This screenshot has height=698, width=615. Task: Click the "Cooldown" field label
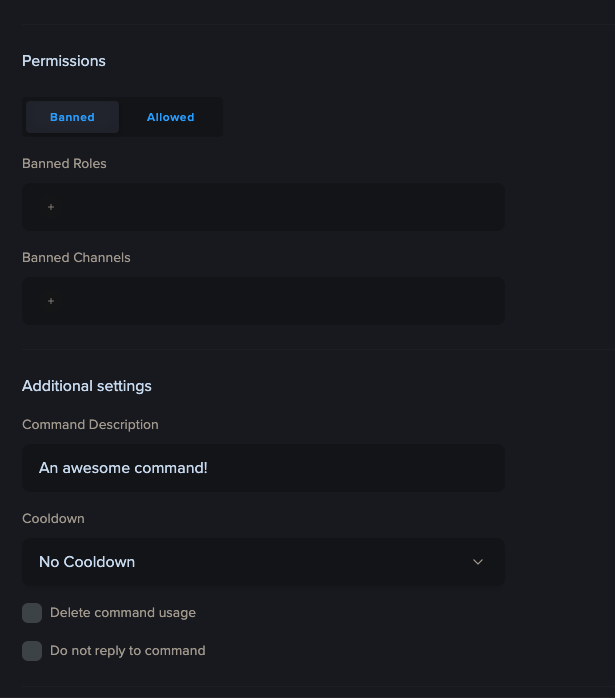[x=53, y=519]
